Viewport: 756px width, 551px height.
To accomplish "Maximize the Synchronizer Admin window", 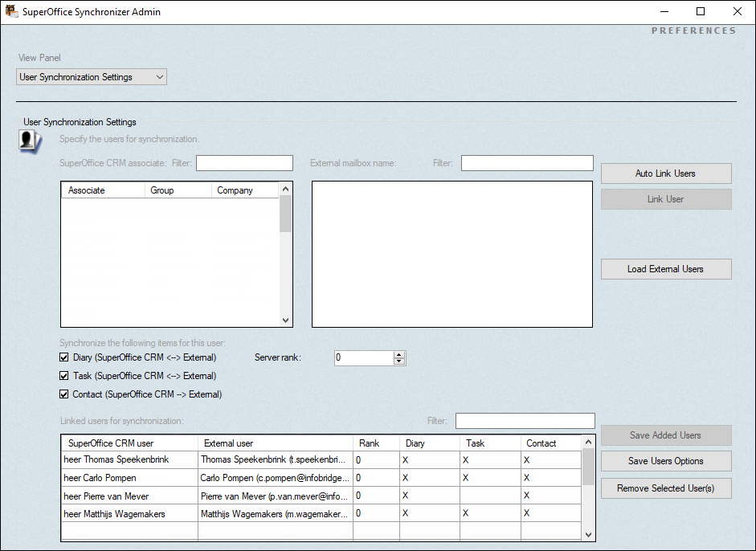I will [701, 11].
